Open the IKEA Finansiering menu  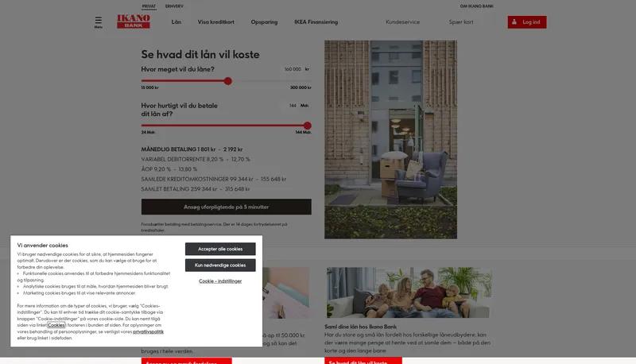(316, 22)
